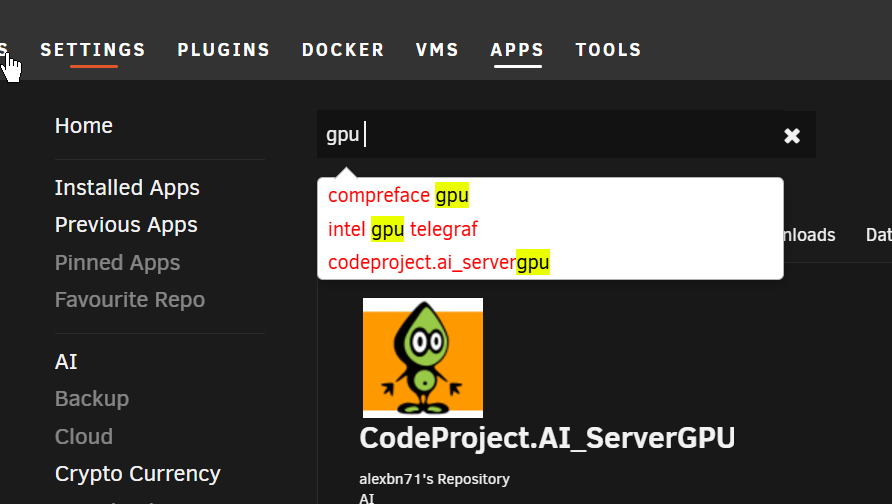Open Pinned Apps section
The height and width of the screenshot is (504, 892).
point(118,263)
